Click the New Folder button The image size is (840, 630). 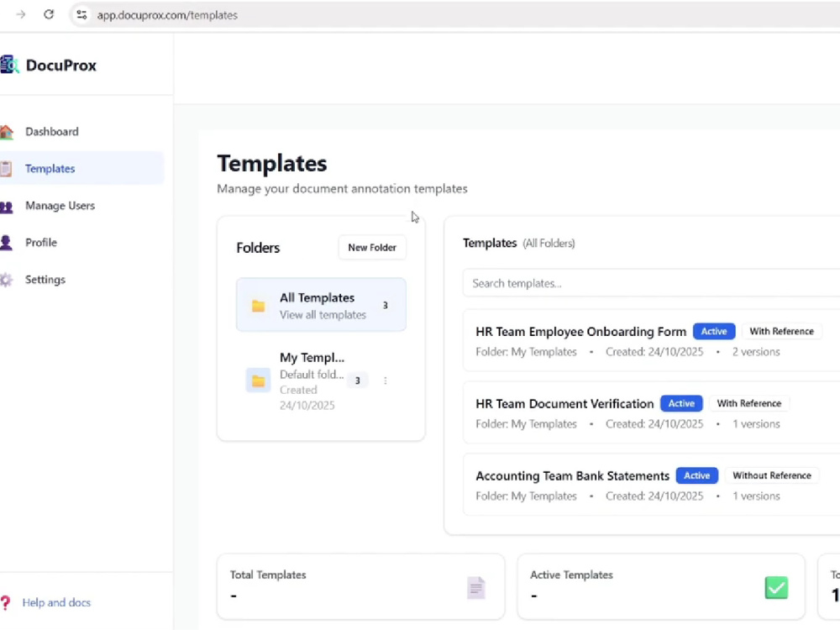(372, 248)
